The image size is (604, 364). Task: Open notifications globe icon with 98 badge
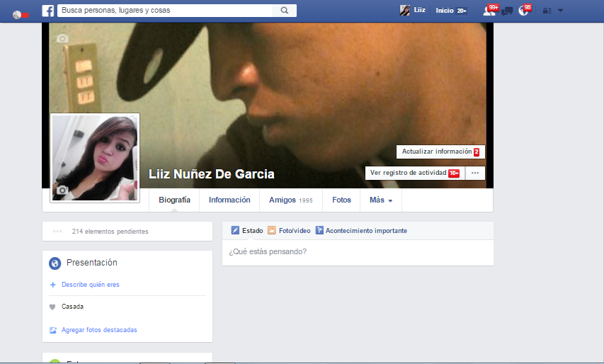[523, 11]
